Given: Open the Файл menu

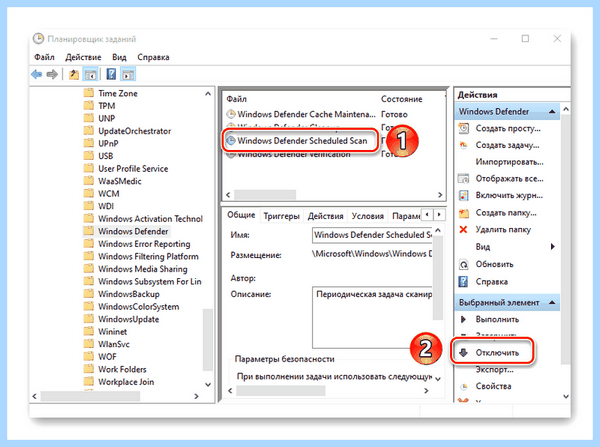Looking at the screenshot, I should [44, 57].
